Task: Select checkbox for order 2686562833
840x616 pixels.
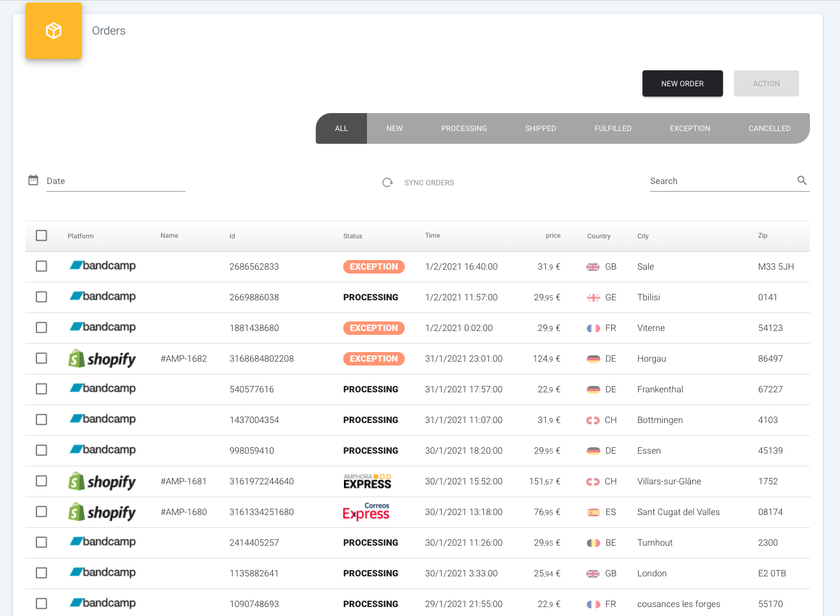Action: (x=42, y=266)
